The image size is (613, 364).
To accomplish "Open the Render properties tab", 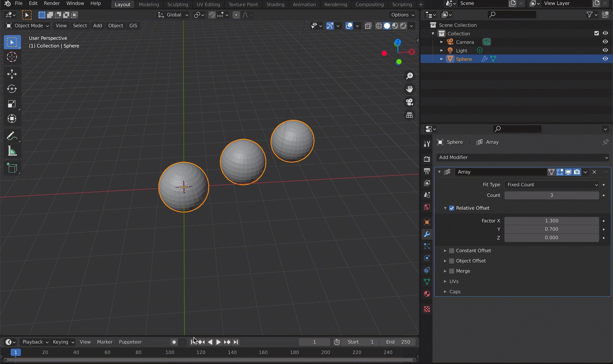I will coord(427,159).
